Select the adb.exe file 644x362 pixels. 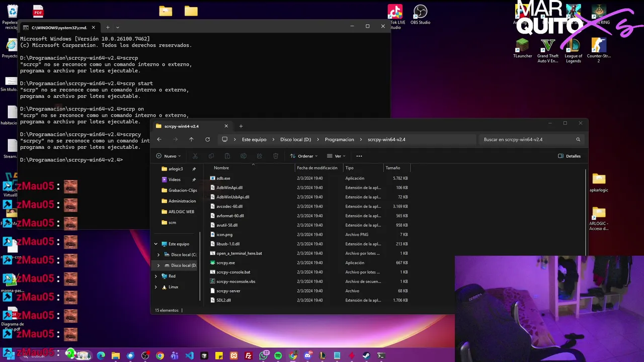(x=220, y=178)
